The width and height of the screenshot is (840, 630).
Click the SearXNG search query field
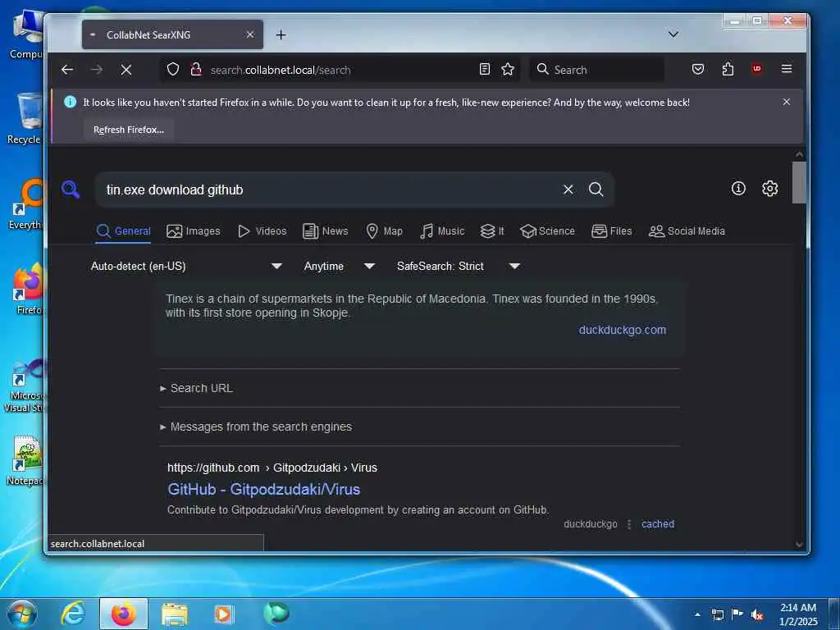pos(330,189)
